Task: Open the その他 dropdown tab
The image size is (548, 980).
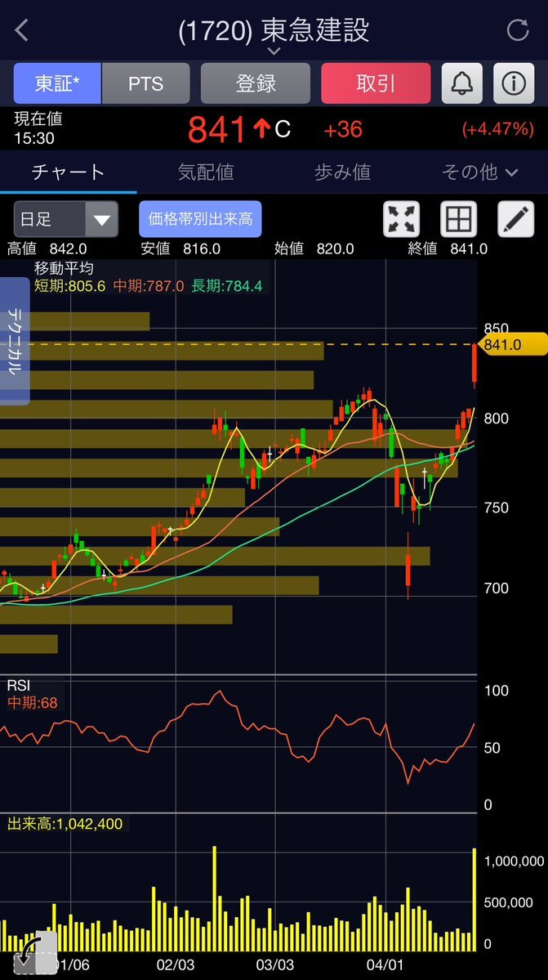Action: click(x=479, y=172)
